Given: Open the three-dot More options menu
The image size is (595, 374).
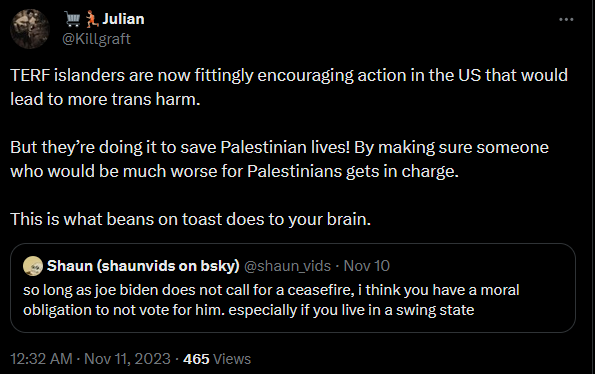Looking at the screenshot, I should (x=566, y=19).
